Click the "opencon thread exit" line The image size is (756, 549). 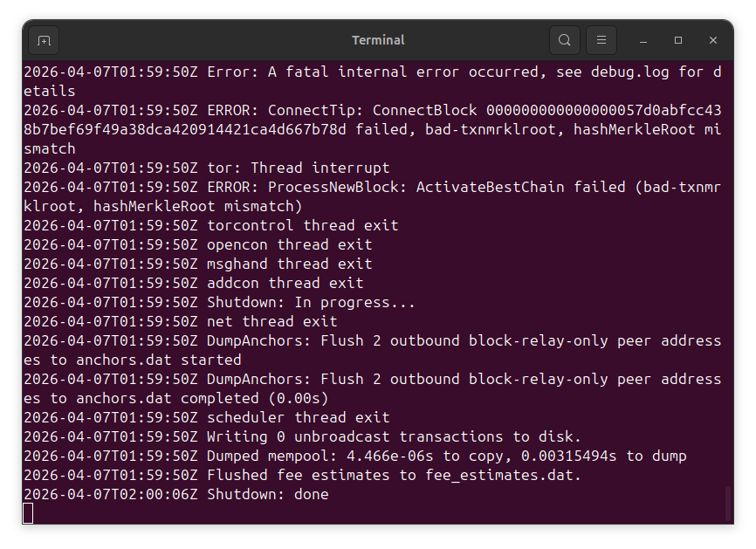[x=289, y=244]
